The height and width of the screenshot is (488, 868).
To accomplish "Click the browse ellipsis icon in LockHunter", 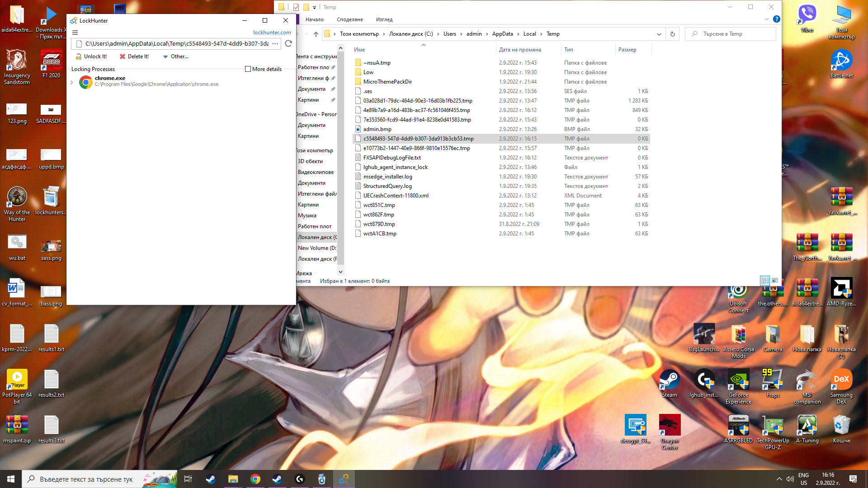I will tap(275, 43).
